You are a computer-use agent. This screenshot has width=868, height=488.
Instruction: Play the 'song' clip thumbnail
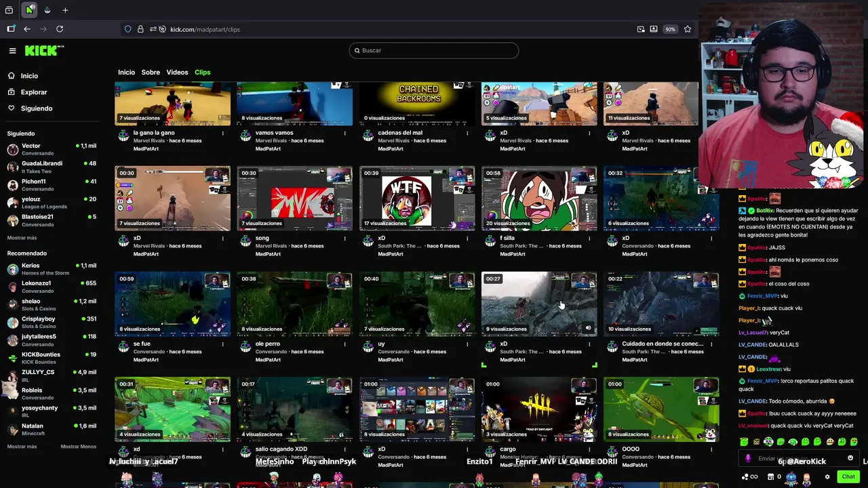[295, 199]
